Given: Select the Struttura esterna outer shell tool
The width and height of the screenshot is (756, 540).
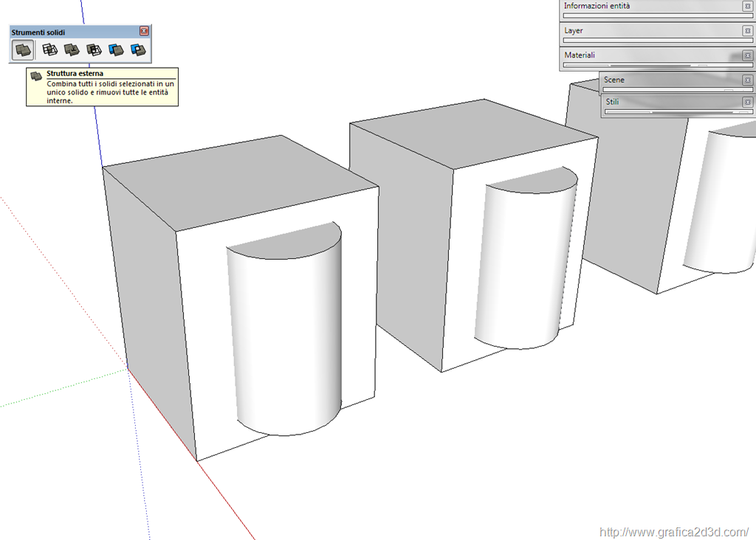Looking at the screenshot, I should (x=22, y=50).
